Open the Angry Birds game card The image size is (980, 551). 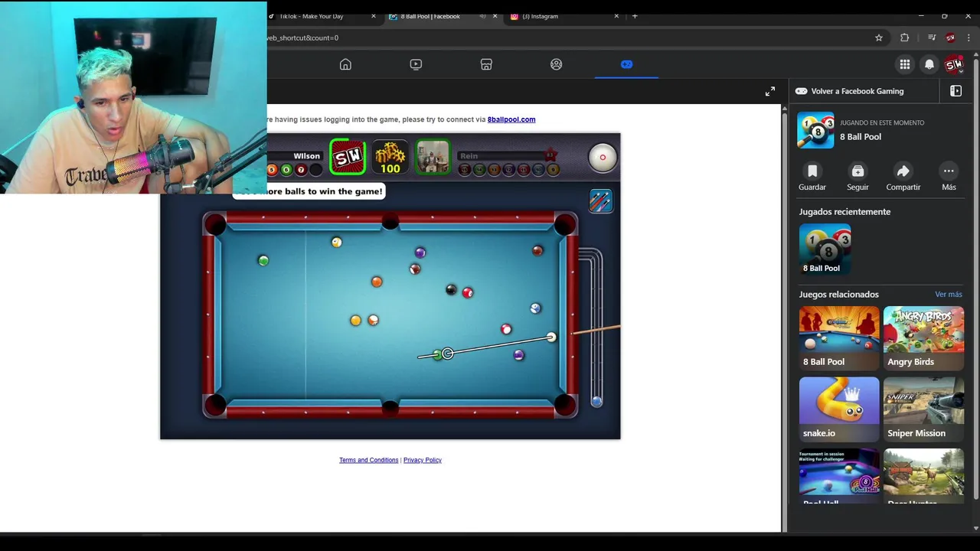(923, 338)
